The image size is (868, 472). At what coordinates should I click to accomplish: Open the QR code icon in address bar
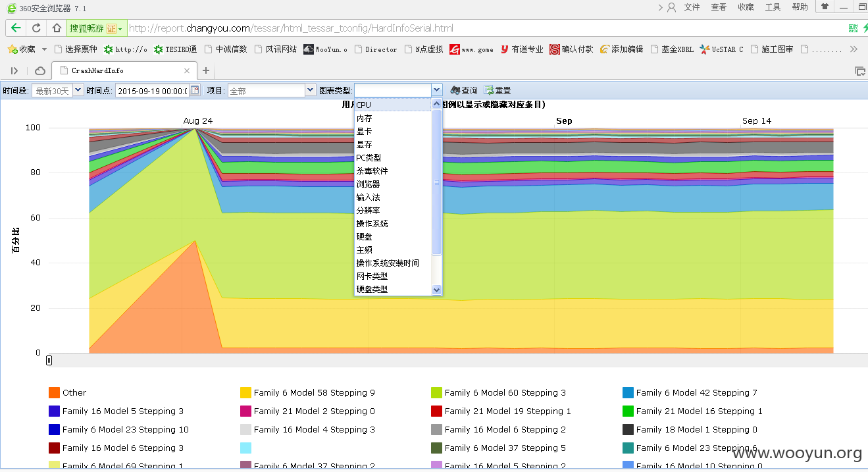[x=853, y=28]
